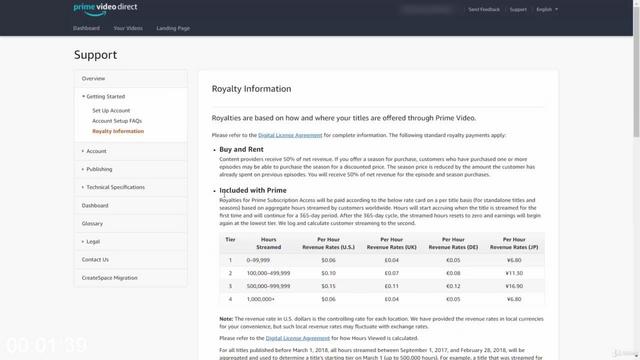Click the Per Hour Revenue Rates (JP) header
The width and height of the screenshot is (640, 360).
point(514,243)
